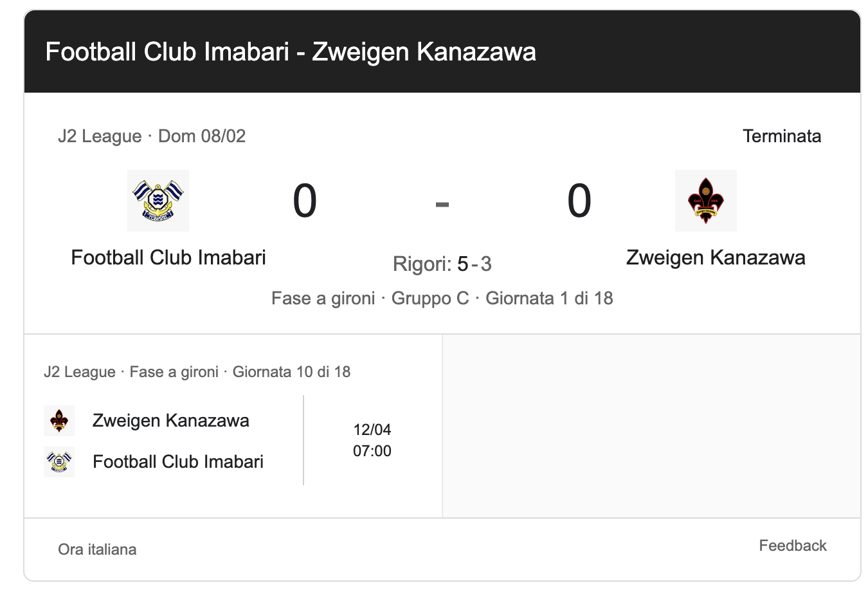Open Zweigen Kanazawa team name under crest

716,257
